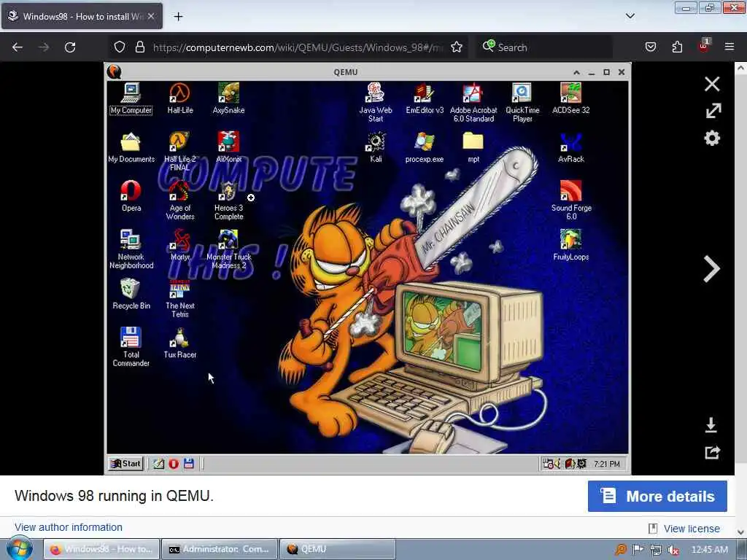Select the procexp.exe icon
Image resolution: width=747 pixels, height=560 pixels.
point(425,147)
